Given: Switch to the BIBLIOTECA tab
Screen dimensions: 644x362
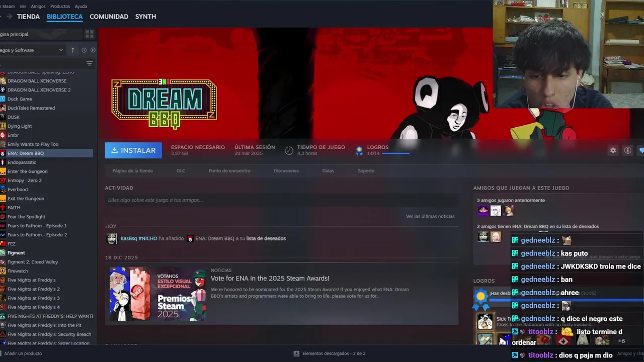Looking at the screenshot, I should 64,17.
